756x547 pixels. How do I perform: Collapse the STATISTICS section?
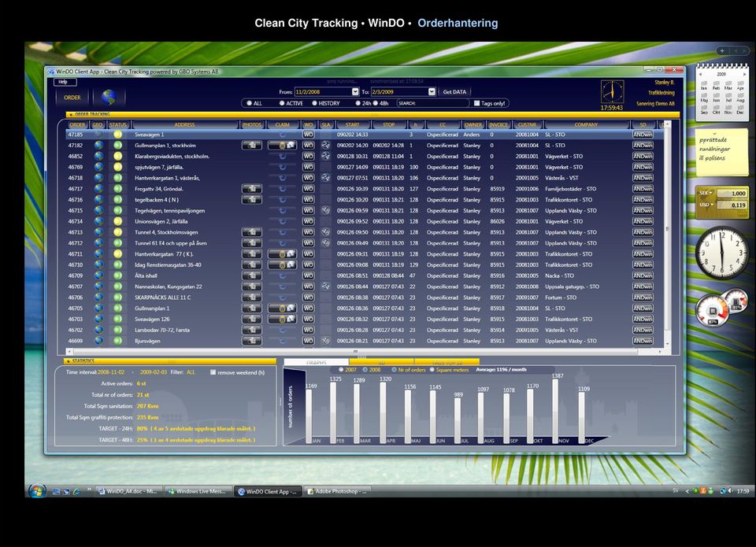[69, 361]
